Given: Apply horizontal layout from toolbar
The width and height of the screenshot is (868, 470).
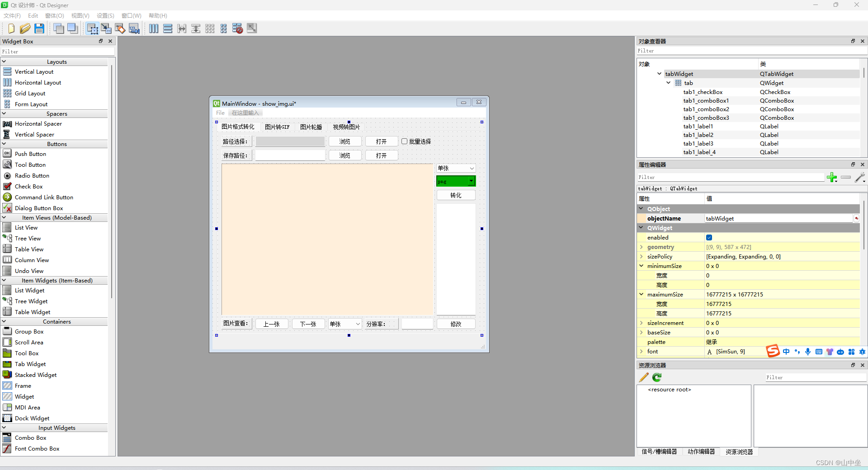Looking at the screenshot, I should (154, 28).
